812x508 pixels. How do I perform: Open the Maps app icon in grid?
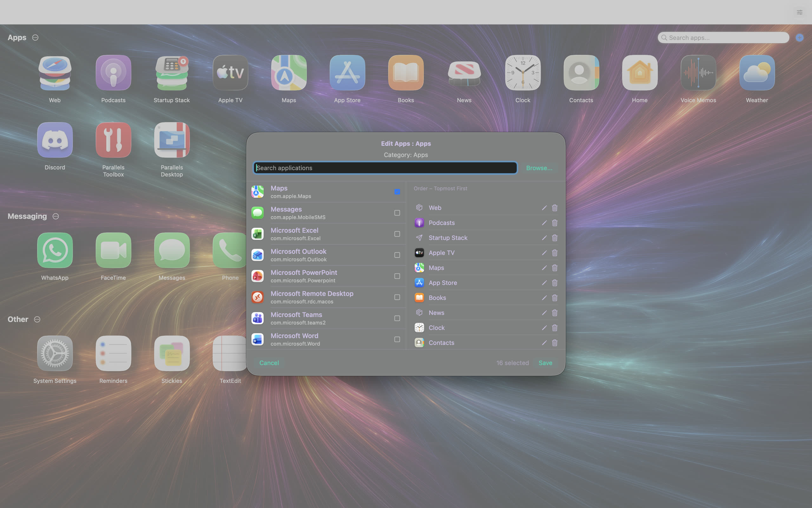[x=289, y=73]
